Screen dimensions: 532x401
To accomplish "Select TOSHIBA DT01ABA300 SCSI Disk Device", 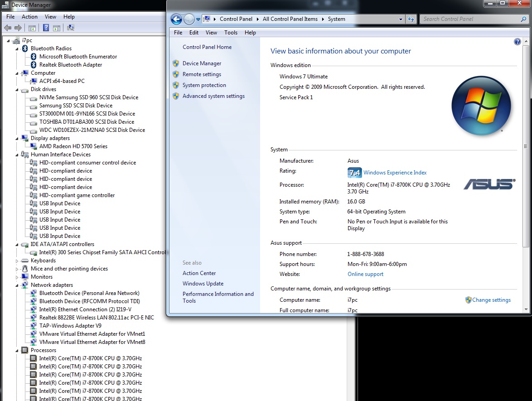I will pos(87,122).
